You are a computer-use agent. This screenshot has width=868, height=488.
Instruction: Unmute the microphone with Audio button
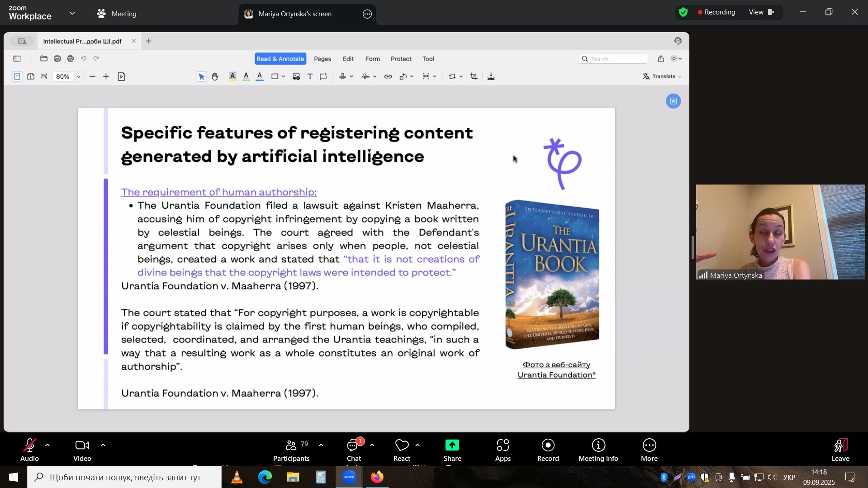[29, 450]
